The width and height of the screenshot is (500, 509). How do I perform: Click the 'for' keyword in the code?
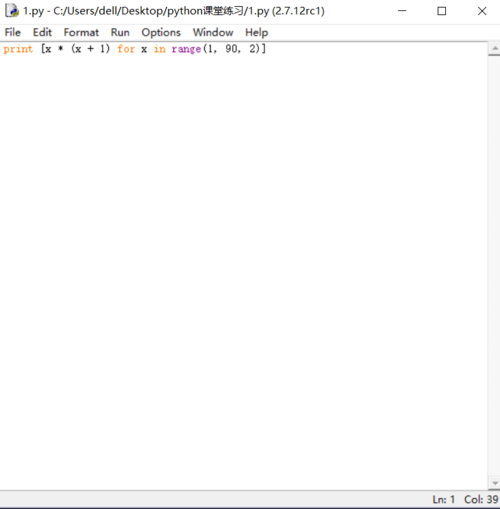[126, 49]
